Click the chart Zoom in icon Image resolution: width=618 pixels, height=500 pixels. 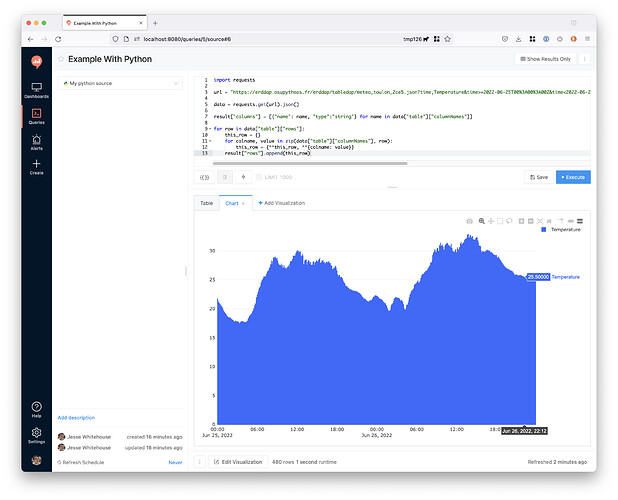point(521,221)
